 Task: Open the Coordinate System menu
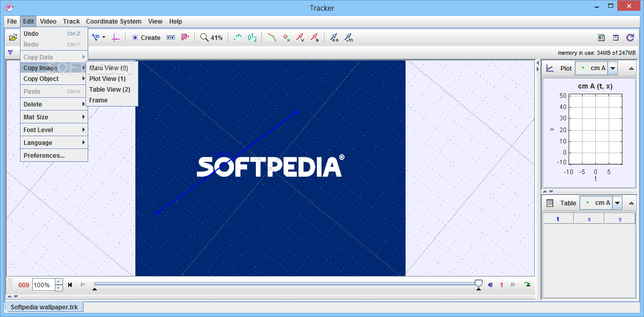pos(114,22)
